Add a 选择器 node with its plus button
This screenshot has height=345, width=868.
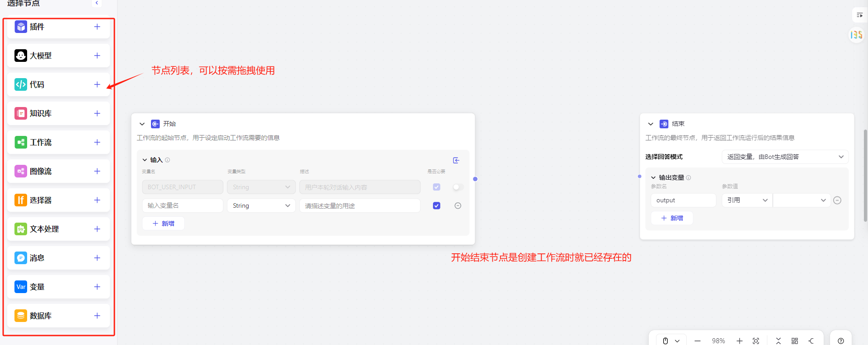(97, 200)
